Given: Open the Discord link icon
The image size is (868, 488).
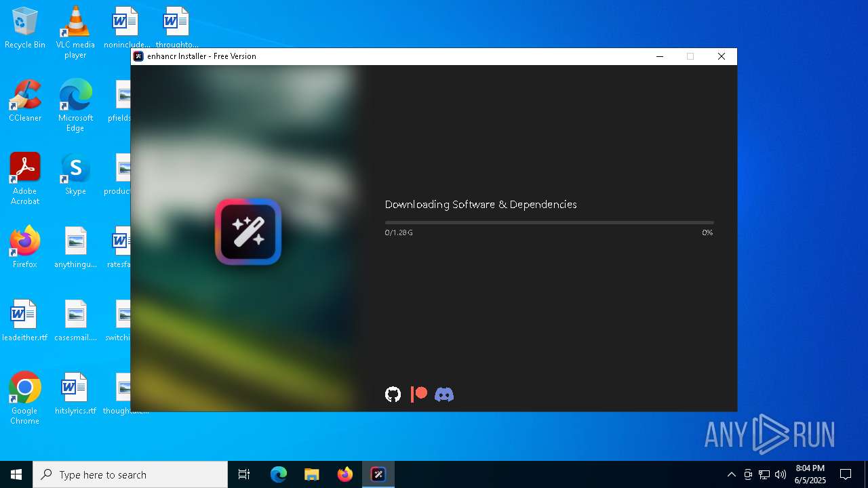Looking at the screenshot, I should (444, 394).
